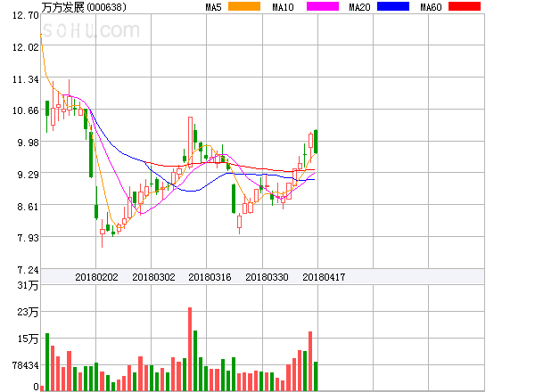
Task: Click the last green candlestick on the chart
Action: pos(316,142)
